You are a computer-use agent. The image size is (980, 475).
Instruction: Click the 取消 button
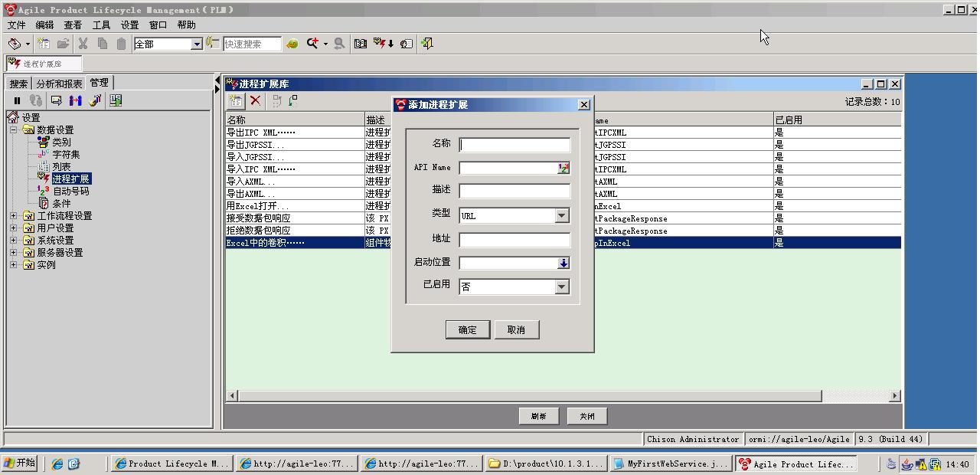tap(517, 329)
